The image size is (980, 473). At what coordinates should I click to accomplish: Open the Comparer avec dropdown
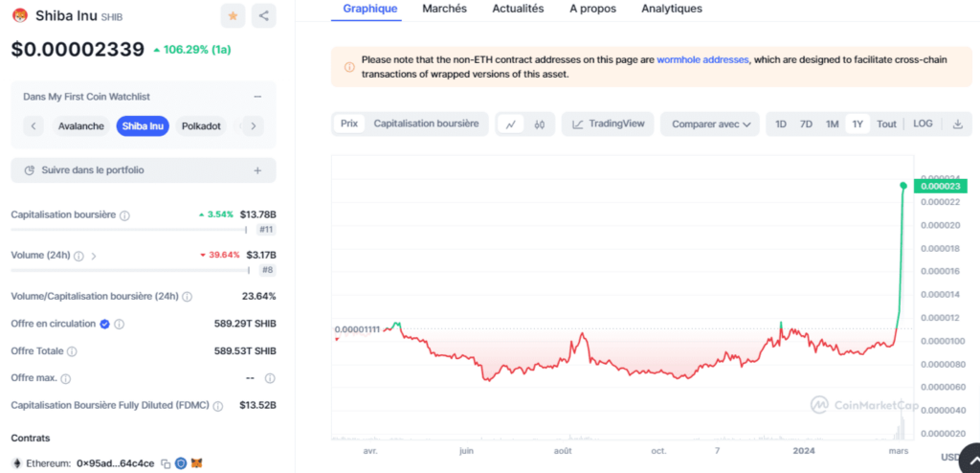click(x=710, y=124)
